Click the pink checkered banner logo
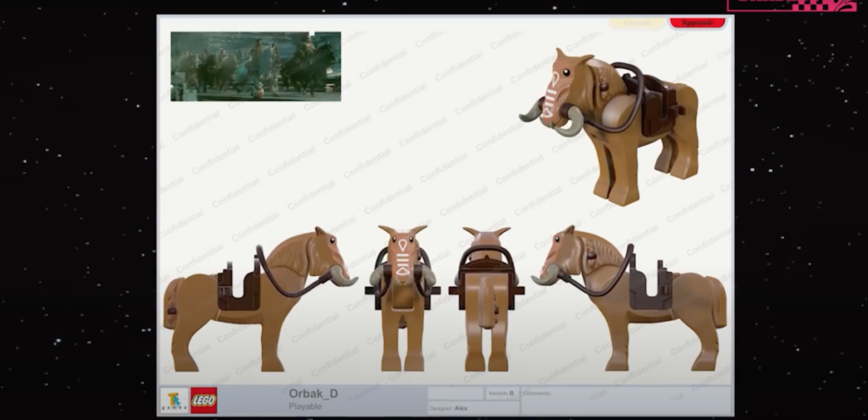Viewport: 868px width, 420px height. 791,5
